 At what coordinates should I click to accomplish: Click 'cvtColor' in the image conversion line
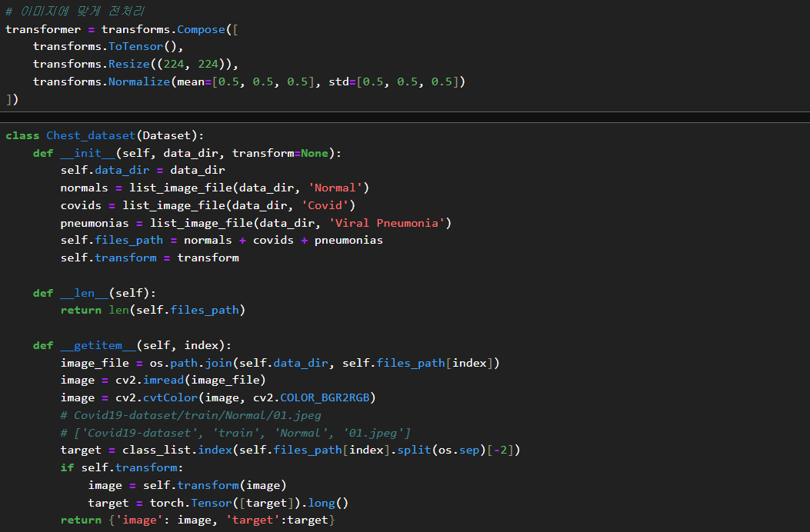coord(170,397)
